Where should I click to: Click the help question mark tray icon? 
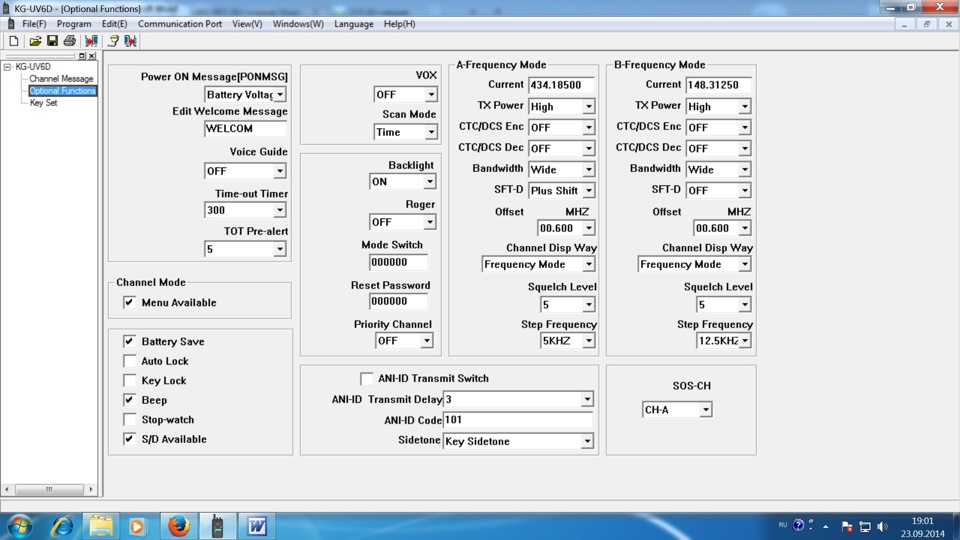(798, 525)
